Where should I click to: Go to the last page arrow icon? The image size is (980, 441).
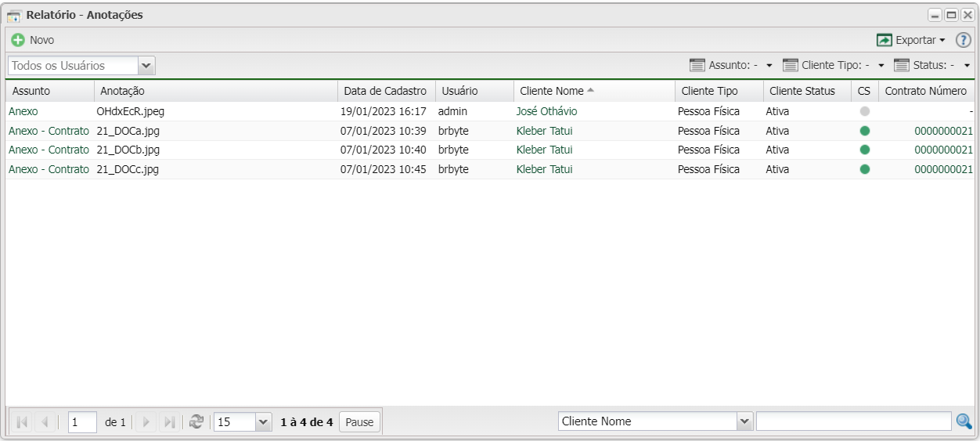point(168,422)
